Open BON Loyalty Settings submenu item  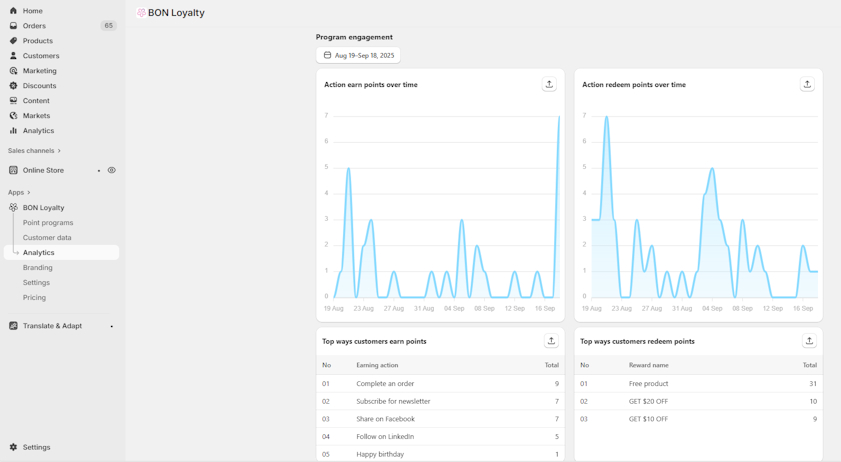[36, 283]
